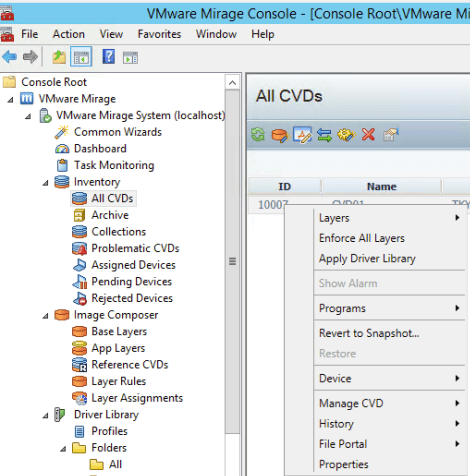The image size is (470, 476).
Task: Select Layer Rules tree item
Action: [119, 381]
